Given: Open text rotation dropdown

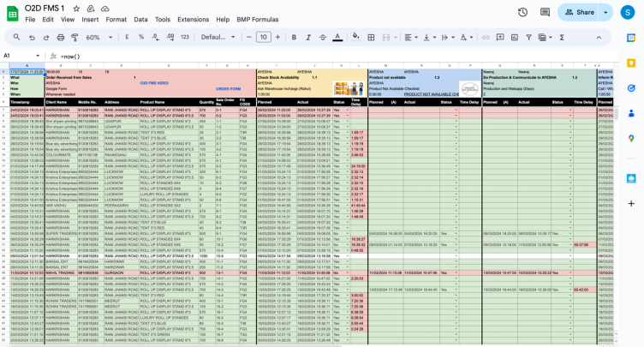Looking at the screenshot, I should point(466,38).
